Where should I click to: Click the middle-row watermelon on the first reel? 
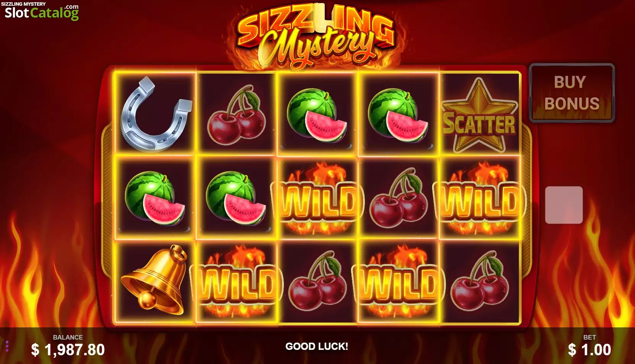coord(155,198)
